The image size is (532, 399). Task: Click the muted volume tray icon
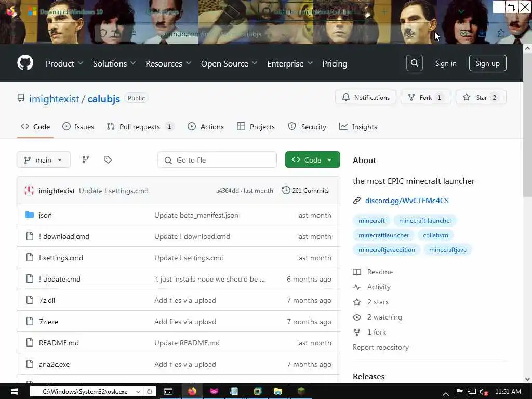coord(484,392)
